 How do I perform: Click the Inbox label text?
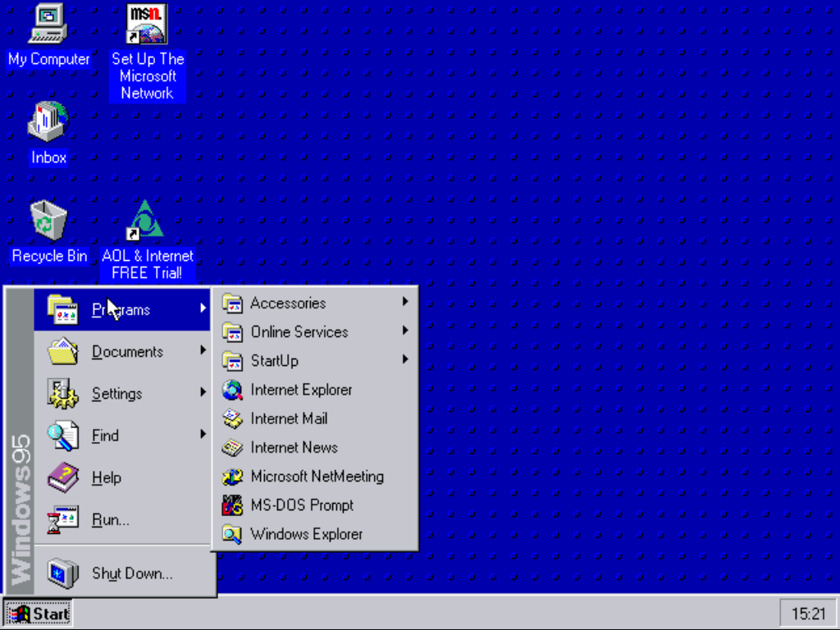tap(48, 157)
